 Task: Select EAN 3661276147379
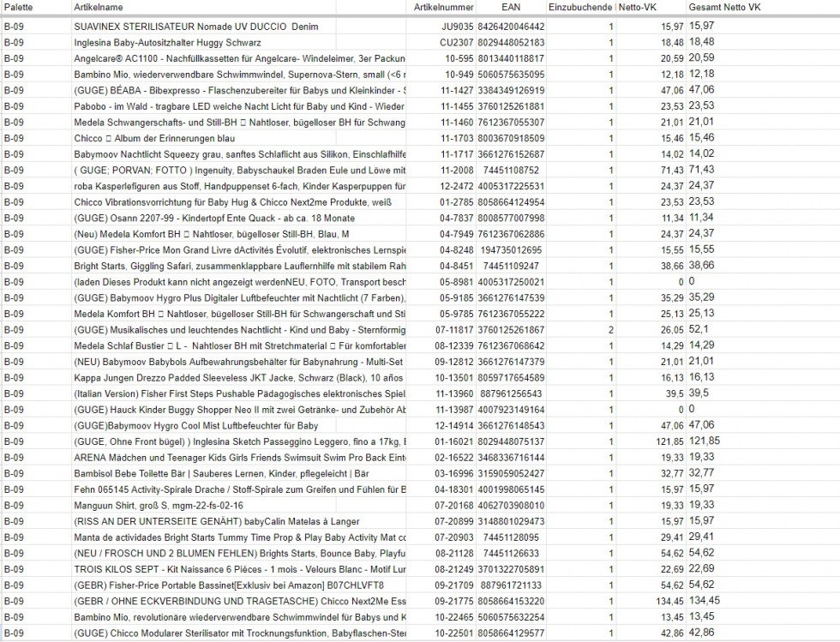tap(511, 362)
